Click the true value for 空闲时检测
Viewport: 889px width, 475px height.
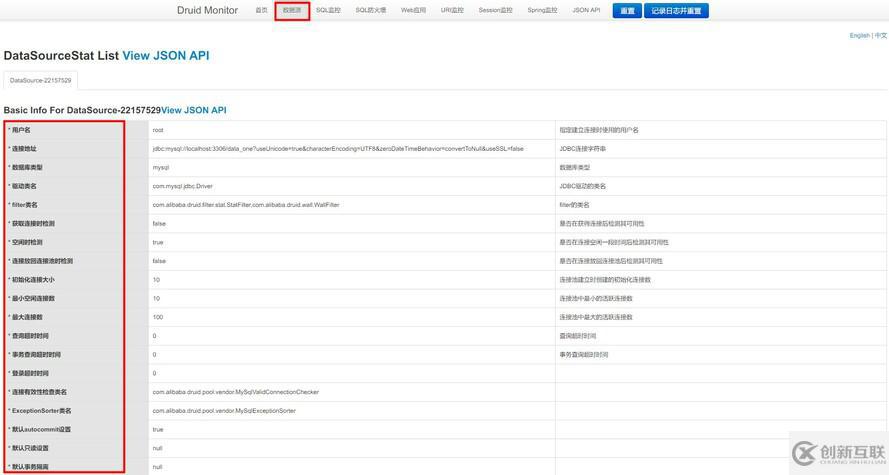pos(158,242)
